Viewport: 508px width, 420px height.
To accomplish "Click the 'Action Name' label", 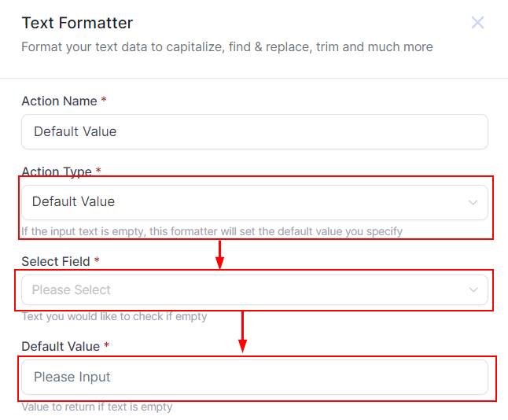I will click(59, 101).
